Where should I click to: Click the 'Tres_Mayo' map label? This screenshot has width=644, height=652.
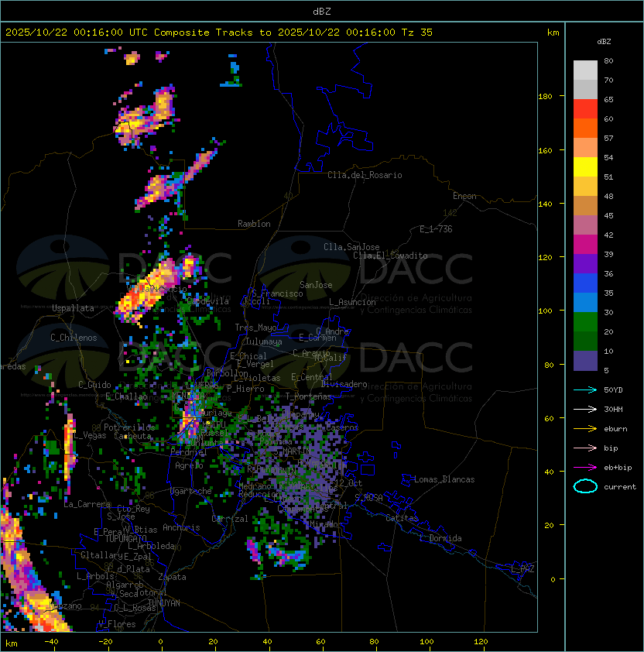coord(255,328)
